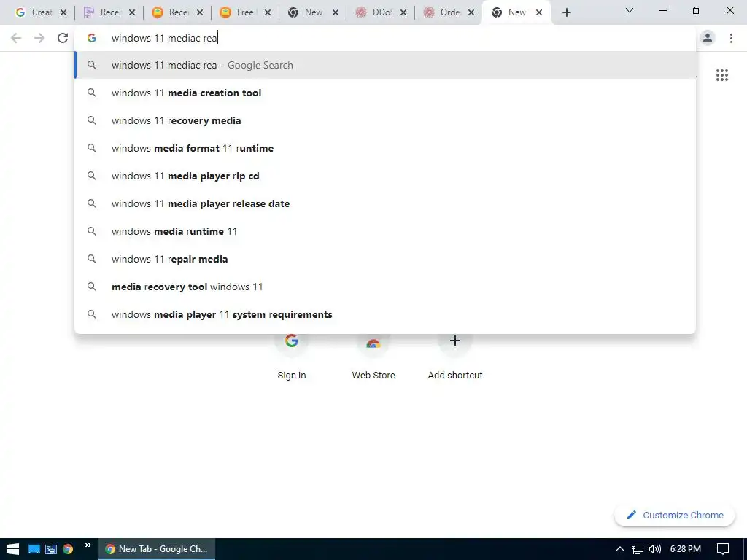
Task: Open the Windows Start menu
Action: (13, 549)
